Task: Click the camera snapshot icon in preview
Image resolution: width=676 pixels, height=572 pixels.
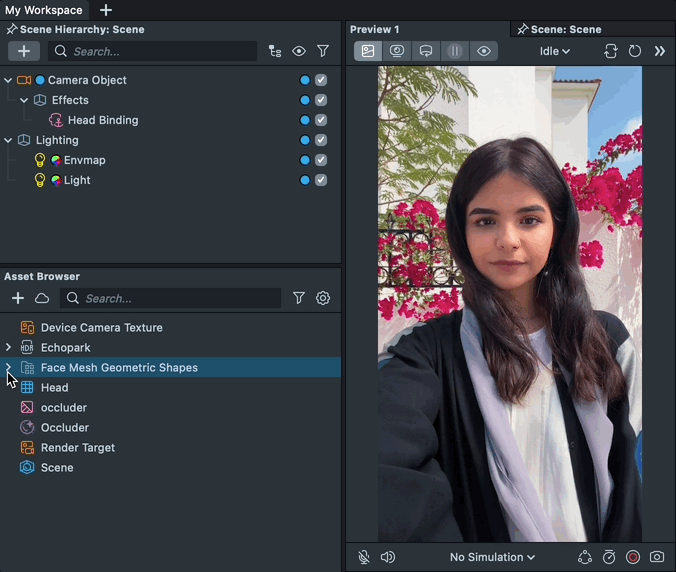Action: pos(657,557)
